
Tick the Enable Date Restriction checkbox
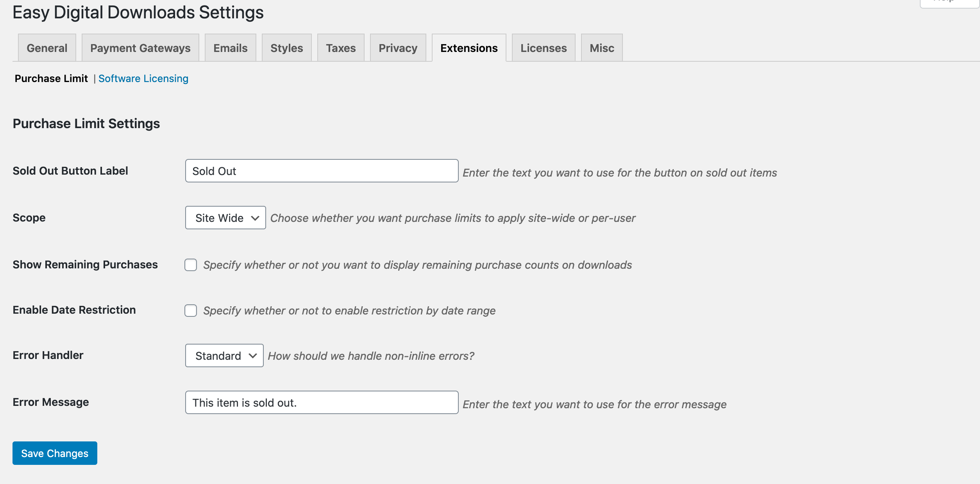(191, 311)
